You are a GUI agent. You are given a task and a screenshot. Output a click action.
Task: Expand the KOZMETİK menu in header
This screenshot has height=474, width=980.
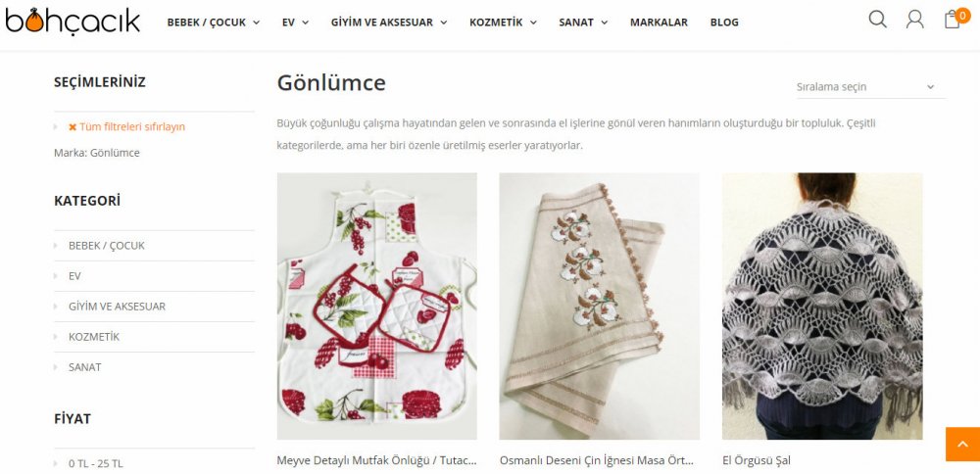coord(503,23)
